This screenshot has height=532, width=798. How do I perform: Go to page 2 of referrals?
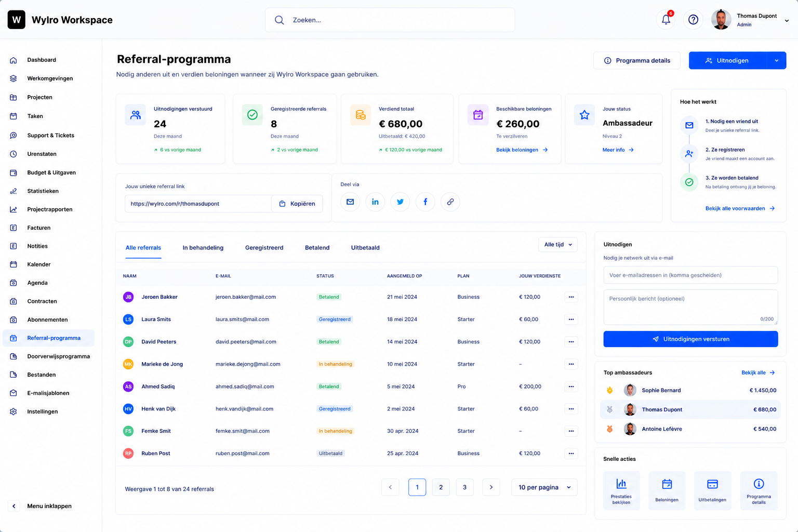tap(441, 487)
